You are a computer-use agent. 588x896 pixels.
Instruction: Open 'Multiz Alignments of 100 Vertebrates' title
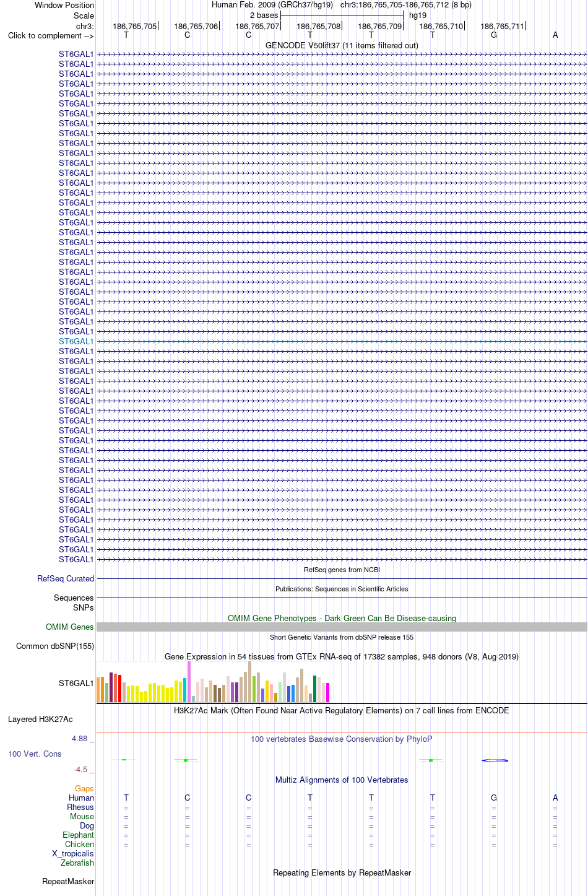(x=342, y=780)
